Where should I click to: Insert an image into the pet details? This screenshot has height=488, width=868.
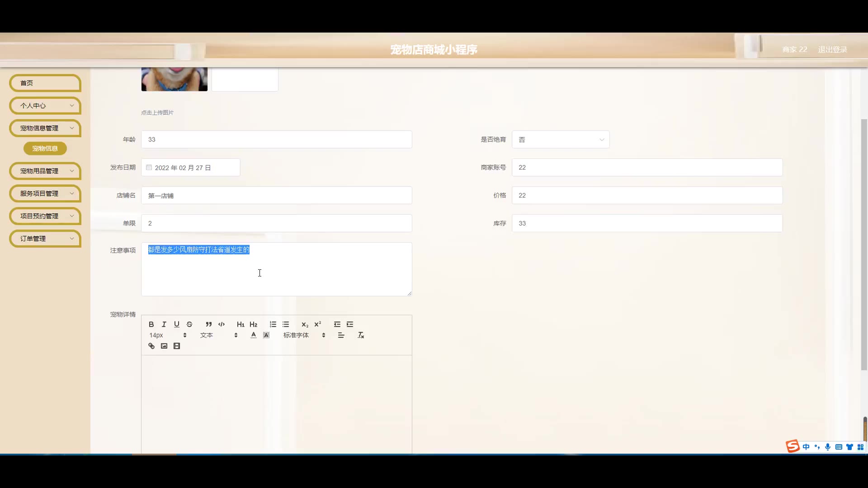coord(164,346)
